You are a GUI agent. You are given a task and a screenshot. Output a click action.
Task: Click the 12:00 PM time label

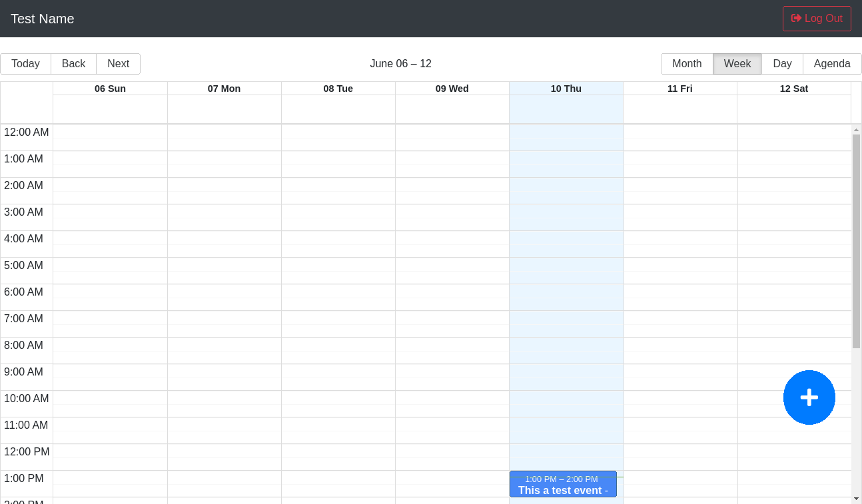(27, 451)
